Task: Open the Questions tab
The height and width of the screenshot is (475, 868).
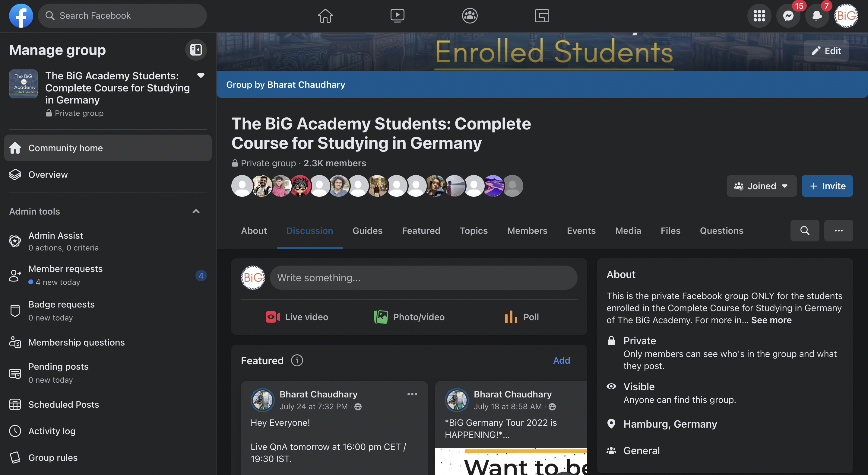Action: coord(721,231)
